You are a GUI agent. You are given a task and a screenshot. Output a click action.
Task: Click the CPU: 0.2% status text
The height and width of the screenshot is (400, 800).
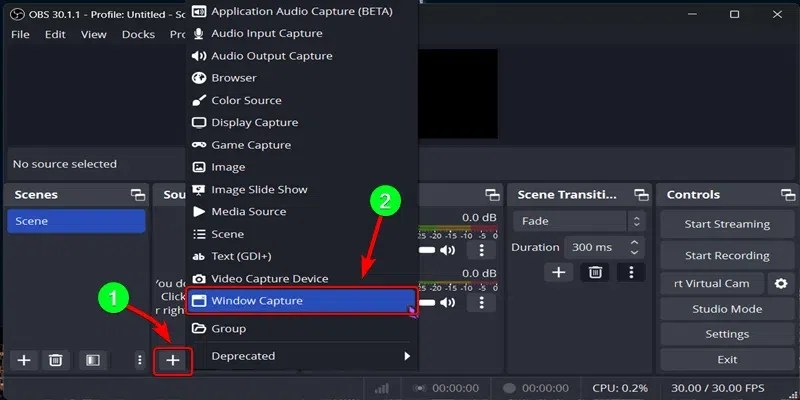tap(620, 389)
